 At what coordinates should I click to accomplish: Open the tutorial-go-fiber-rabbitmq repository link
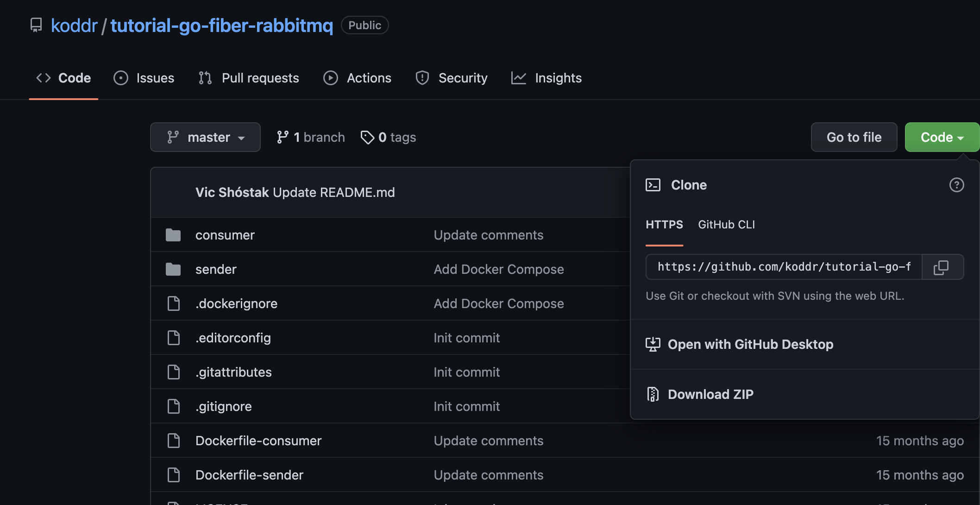[x=222, y=25]
